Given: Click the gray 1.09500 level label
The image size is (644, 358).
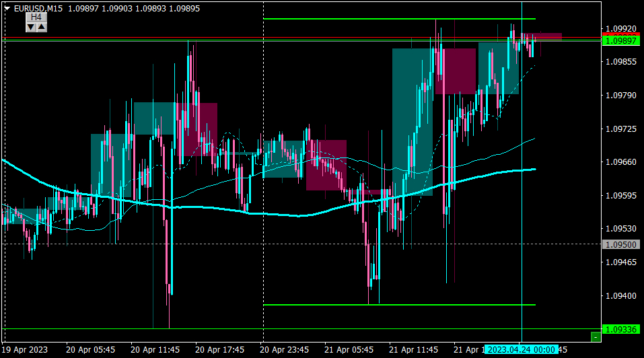Looking at the screenshot, I should (620, 245).
